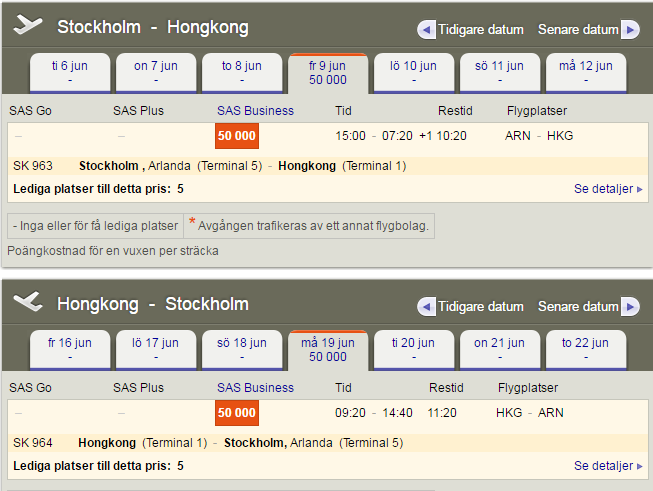This screenshot has height=491, width=653.
Task: Select 50 000 SAS Business fare return
Action: [x=237, y=412]
